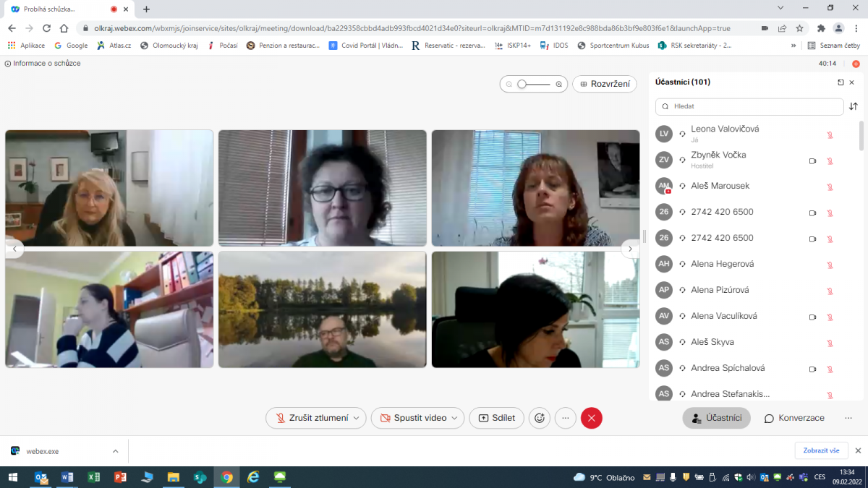Click the sort participants icon
This screenshot has width=868, height=488.
click(853, 106)
